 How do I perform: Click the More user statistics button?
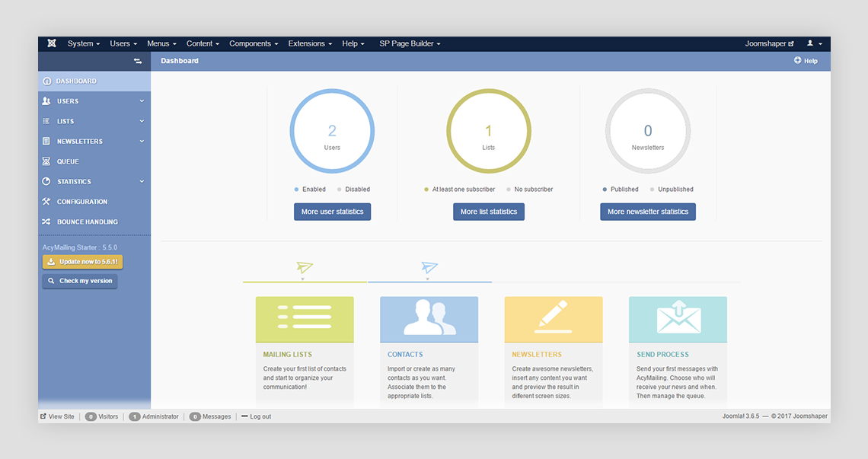point(332,212)
